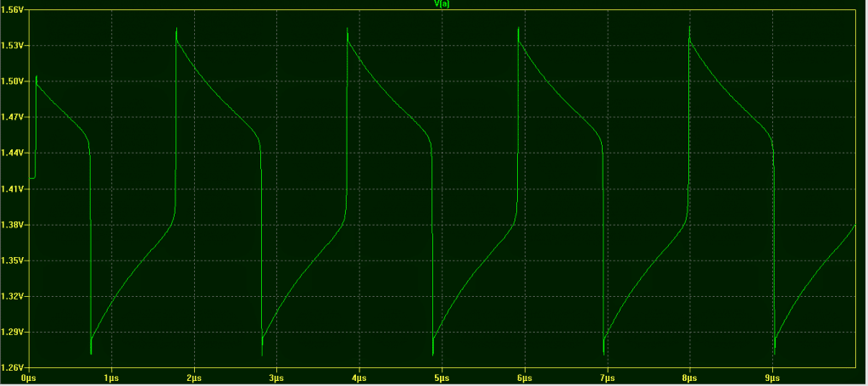The width and height of the screenshot is (868, 386).
Task: Click the 1.29V vertical axis label
Action: (14, 333)
